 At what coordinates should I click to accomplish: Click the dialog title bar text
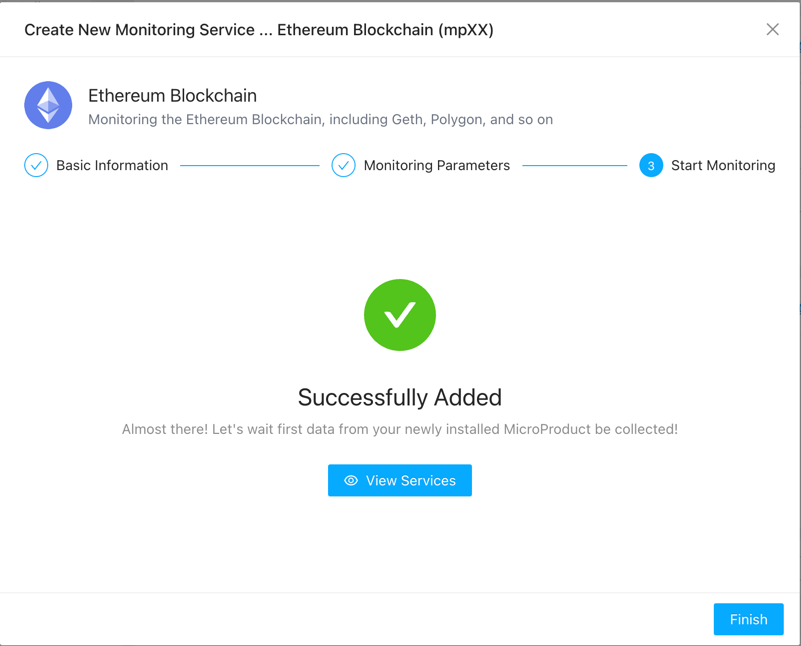(259, 30)
